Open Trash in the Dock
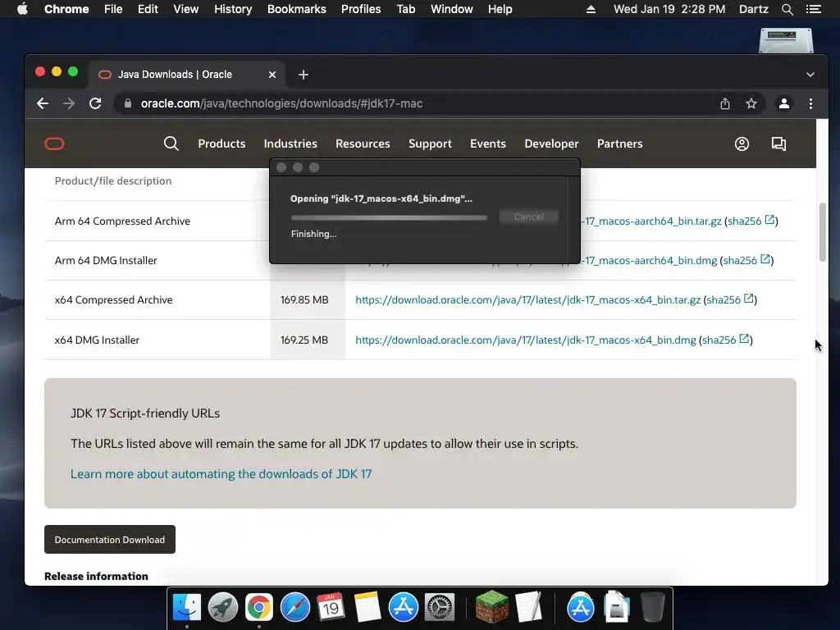 [x=652, y=608]
